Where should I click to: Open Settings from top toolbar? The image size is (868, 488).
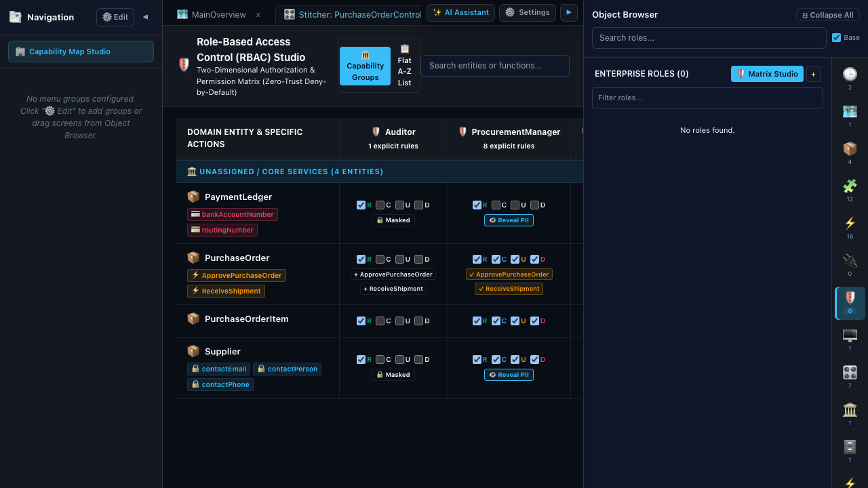coord(528,12)
